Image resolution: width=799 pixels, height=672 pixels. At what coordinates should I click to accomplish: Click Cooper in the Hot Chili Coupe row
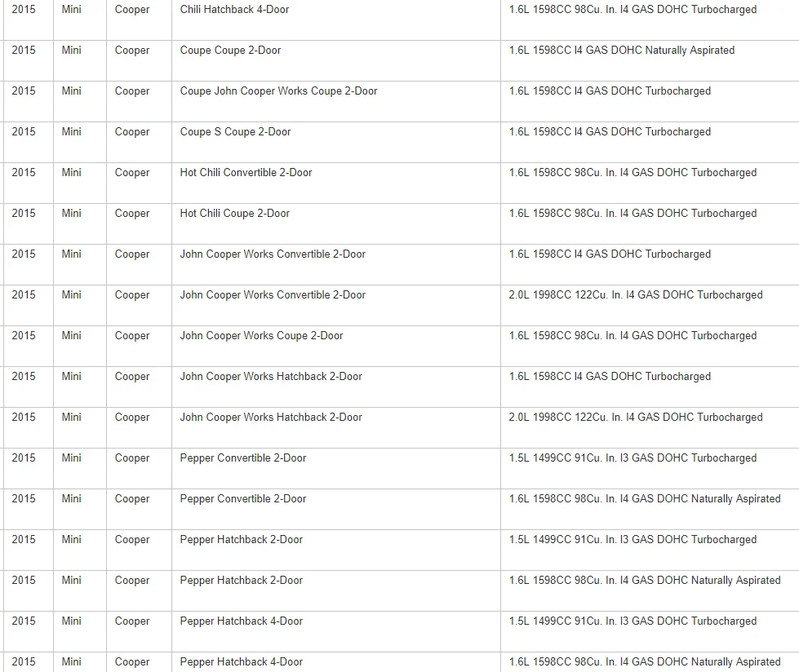(x=132, y=214)
